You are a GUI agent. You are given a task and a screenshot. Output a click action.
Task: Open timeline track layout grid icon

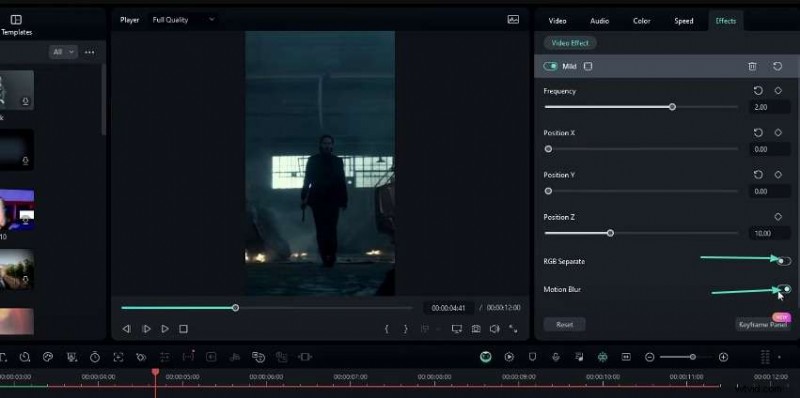pos(765,357)
